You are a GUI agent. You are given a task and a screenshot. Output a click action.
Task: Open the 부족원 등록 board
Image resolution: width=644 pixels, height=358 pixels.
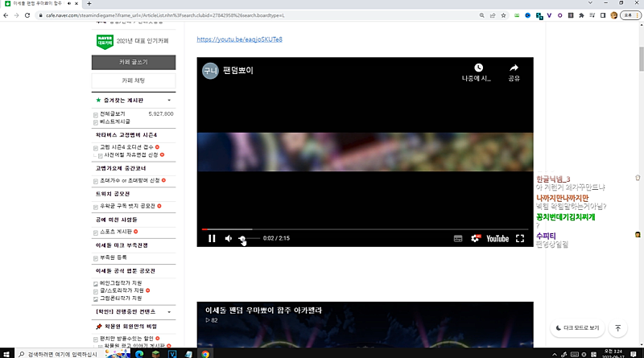click(x=114, y=257)
